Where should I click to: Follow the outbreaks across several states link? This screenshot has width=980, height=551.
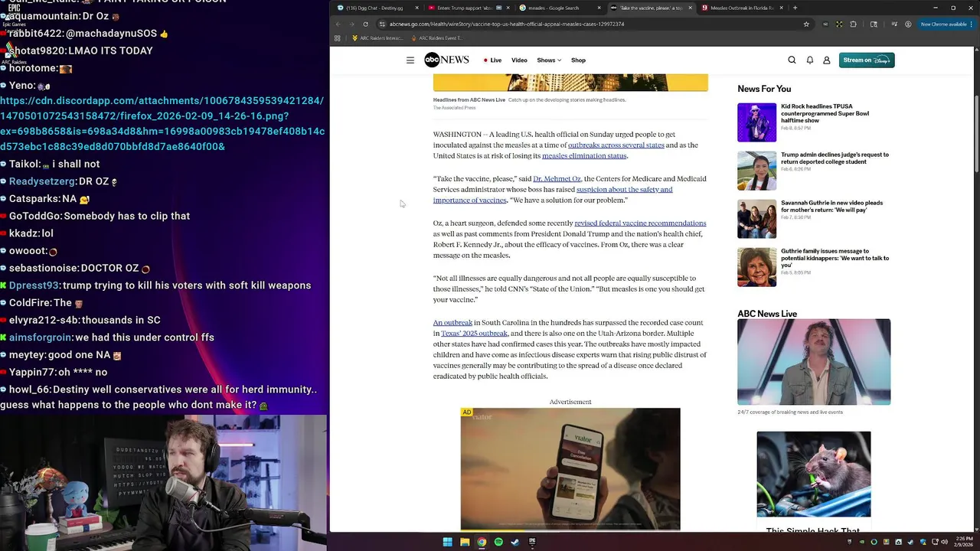[x=616, y=145]
